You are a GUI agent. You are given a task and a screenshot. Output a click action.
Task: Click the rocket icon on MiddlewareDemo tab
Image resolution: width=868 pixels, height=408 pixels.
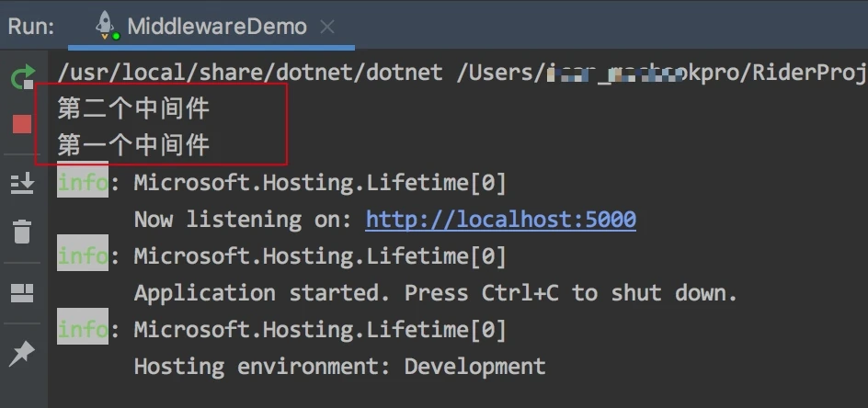point(107,26)
